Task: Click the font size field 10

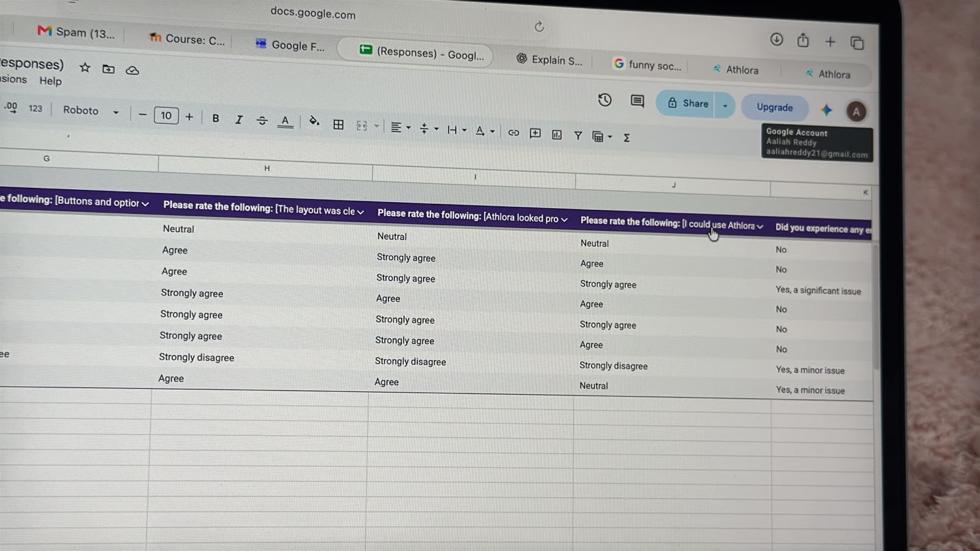Action: [166, 116]
